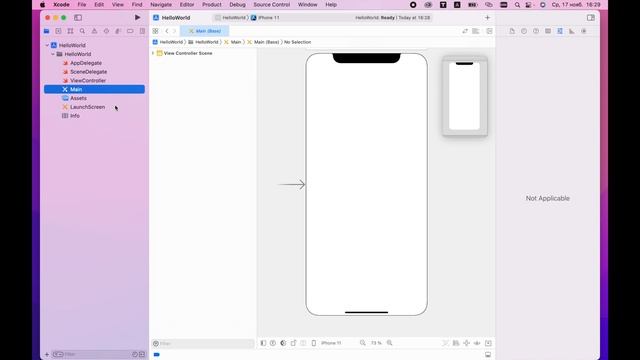Show the Quick Help inspector

click(x=536, y=31)
